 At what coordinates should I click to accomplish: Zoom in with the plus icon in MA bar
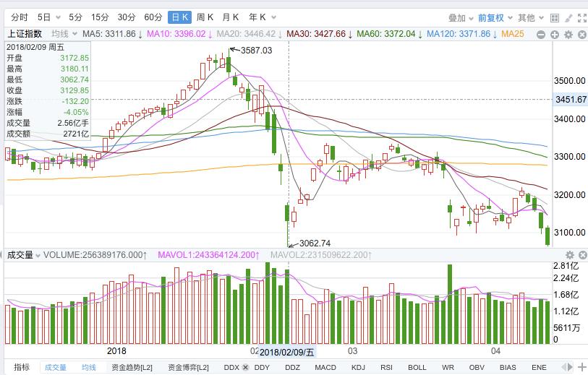point(555,35)
